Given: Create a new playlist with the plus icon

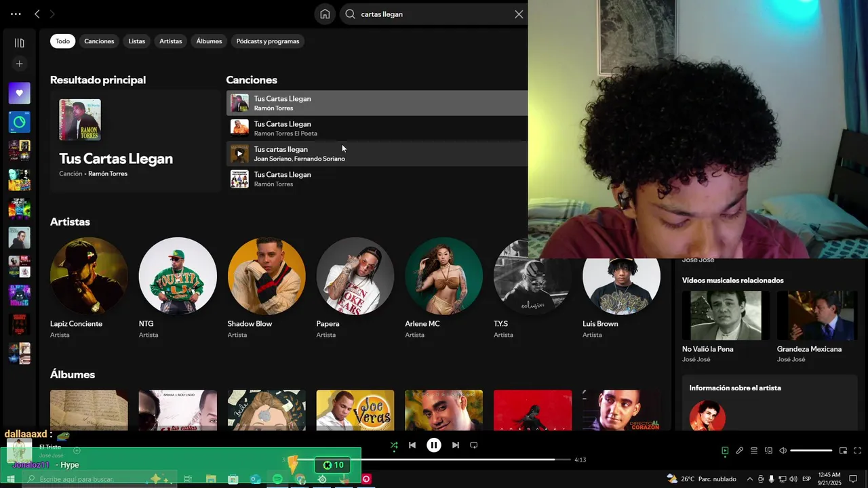Looking at the screenshot, I should point(20,64).
